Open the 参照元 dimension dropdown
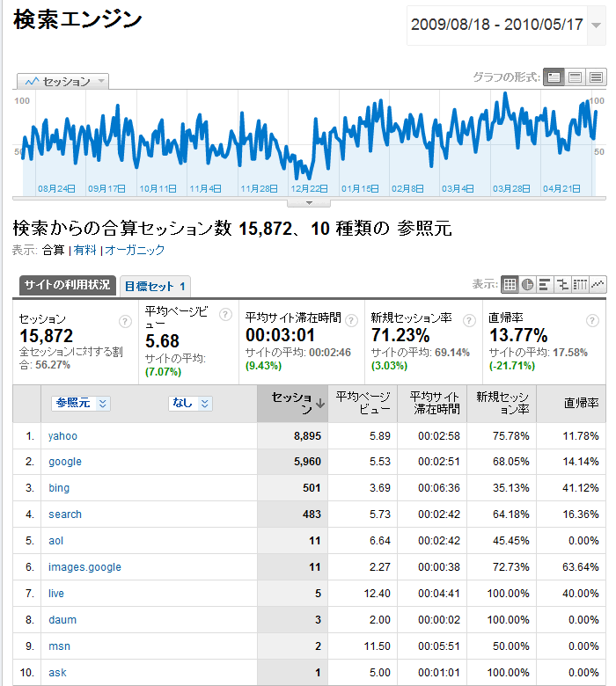Screen dimensions: 616x686 pyautogui.click(x=81, y=403)
